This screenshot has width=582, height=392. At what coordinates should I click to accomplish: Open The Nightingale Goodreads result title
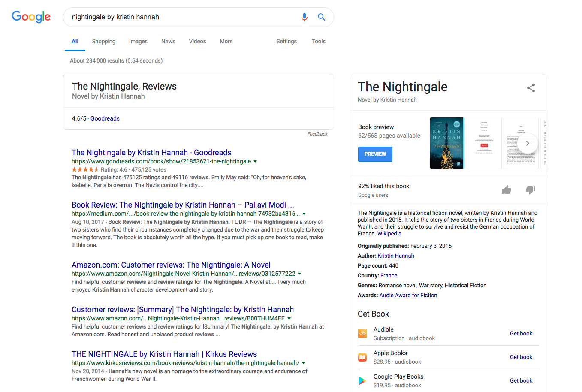click(x=151, y=153)
